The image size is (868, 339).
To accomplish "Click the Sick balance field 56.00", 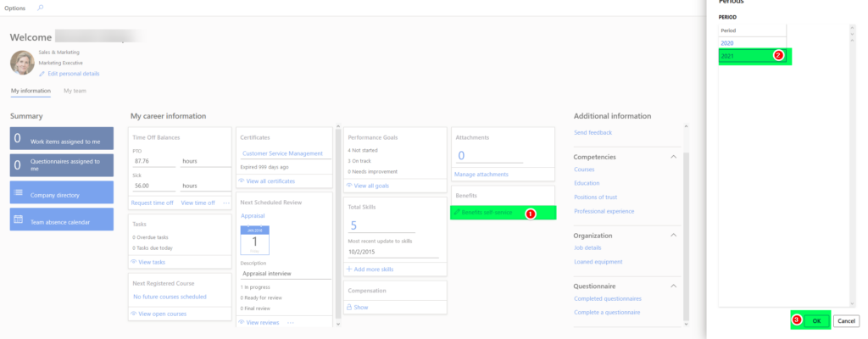I will [x=154, y=186].
